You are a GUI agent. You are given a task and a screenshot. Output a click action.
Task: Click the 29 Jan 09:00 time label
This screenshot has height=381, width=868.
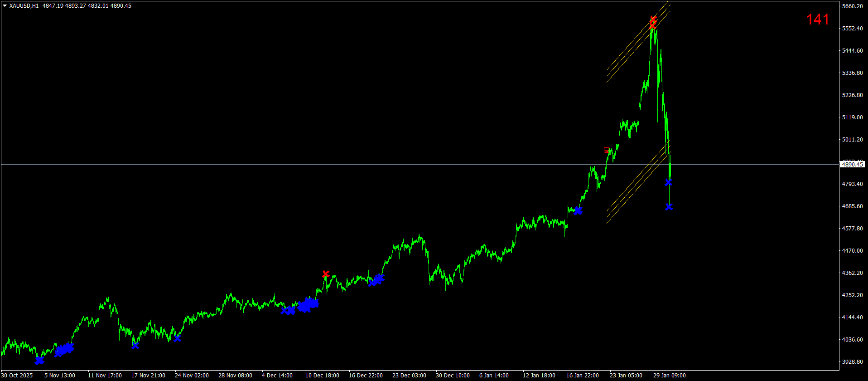[x=670, y=376]
